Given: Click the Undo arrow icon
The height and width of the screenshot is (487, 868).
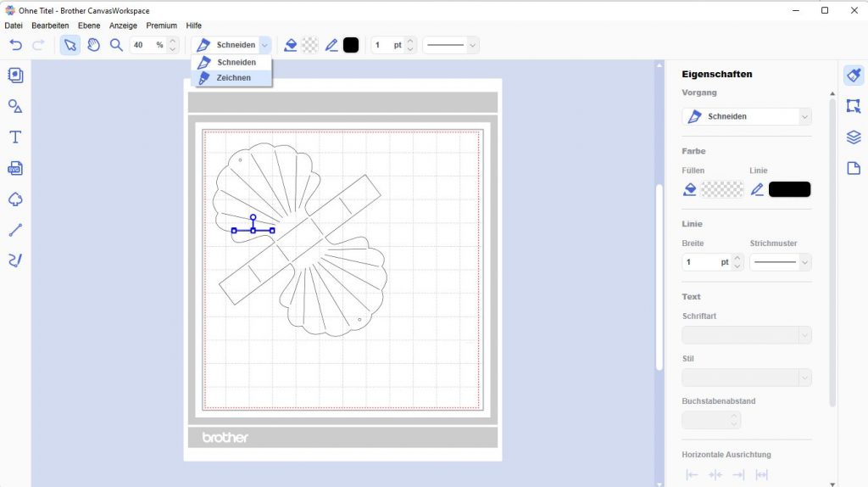Looking at the screenshot, I should [16, 45].
